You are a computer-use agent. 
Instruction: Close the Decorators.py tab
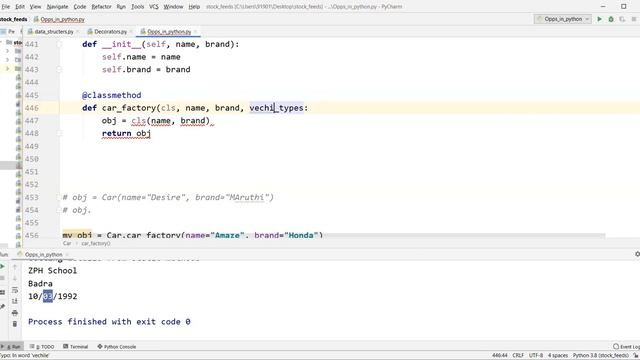coord(131,31)
